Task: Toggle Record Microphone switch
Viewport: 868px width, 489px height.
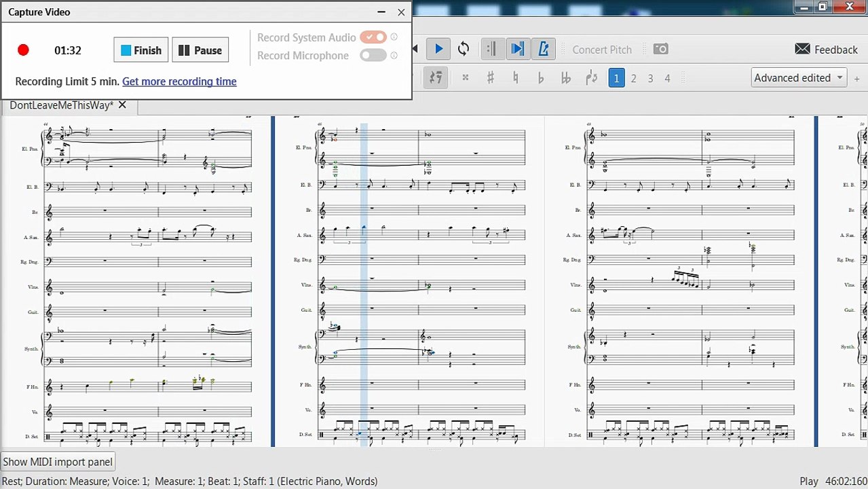Action: point(373,55)
